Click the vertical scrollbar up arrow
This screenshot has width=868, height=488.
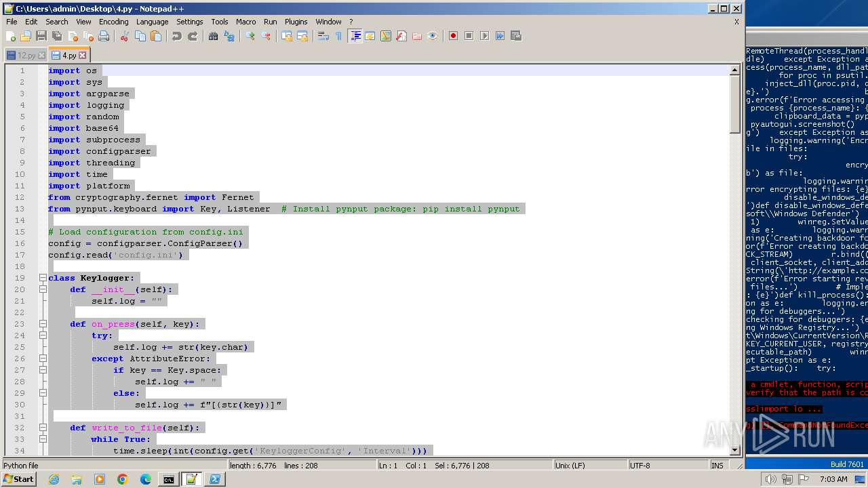point(734,70)
